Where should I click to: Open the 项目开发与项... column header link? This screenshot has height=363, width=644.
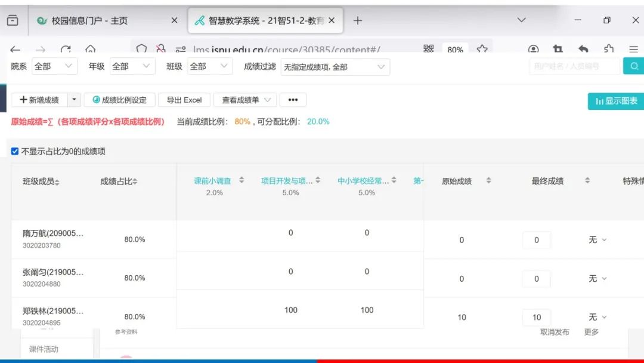[287, 180]
